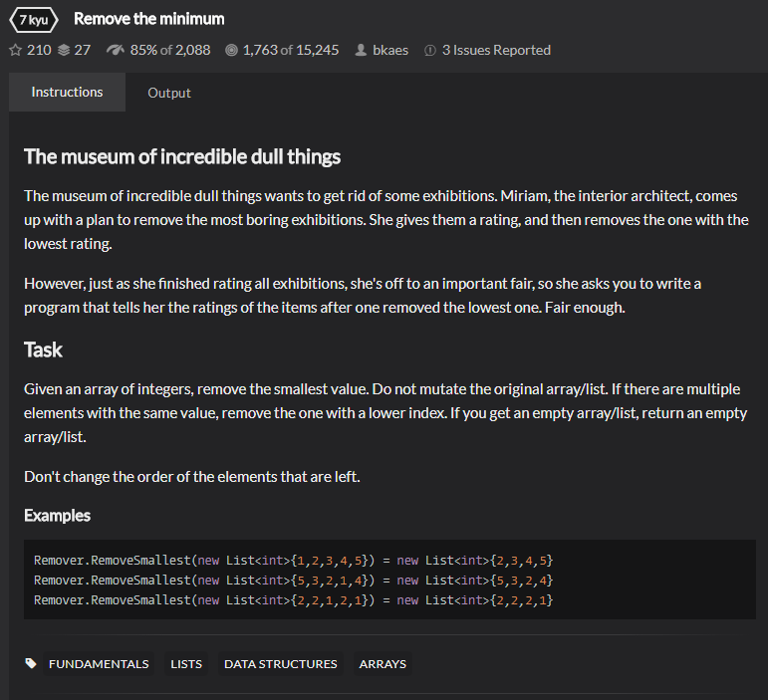Click the 85% of 2,088 satisfaction stat
Image resolution: width=768 pixels, height=700 pixels.
point(169,50)
